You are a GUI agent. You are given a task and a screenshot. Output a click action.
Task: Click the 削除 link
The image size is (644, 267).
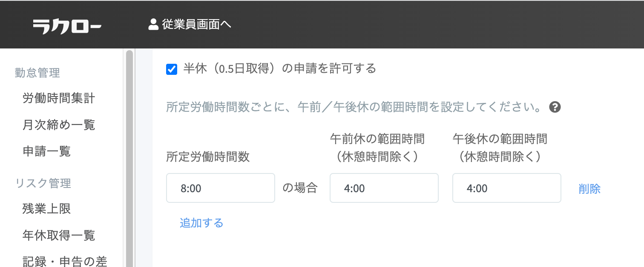[x=589, y=189]
